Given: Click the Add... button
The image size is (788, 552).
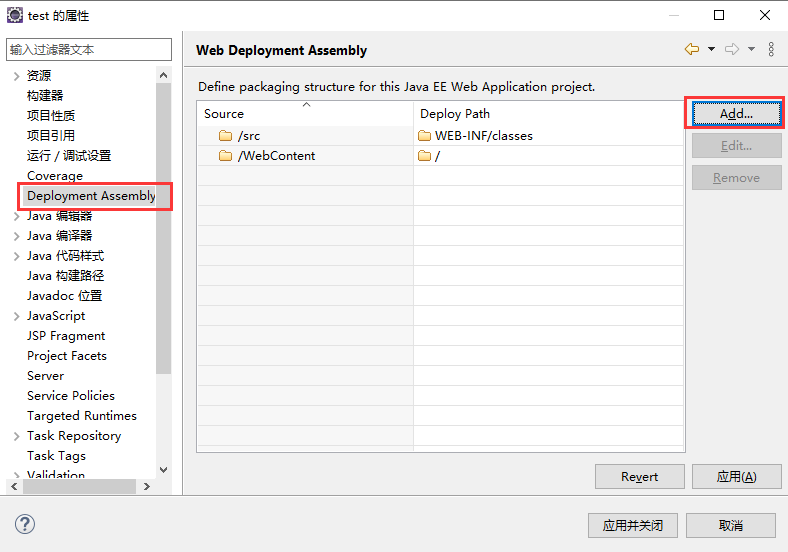Looking at the screenshot, I should tap(736, 114).
